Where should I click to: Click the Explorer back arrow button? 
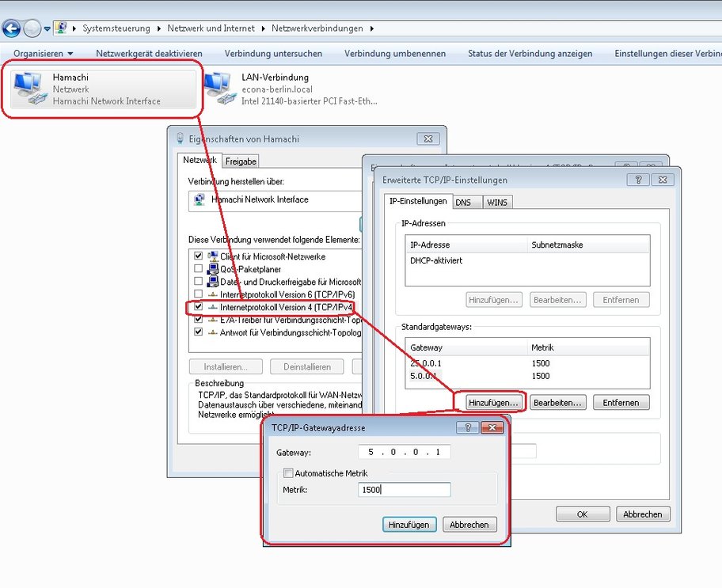pos(12,28)
